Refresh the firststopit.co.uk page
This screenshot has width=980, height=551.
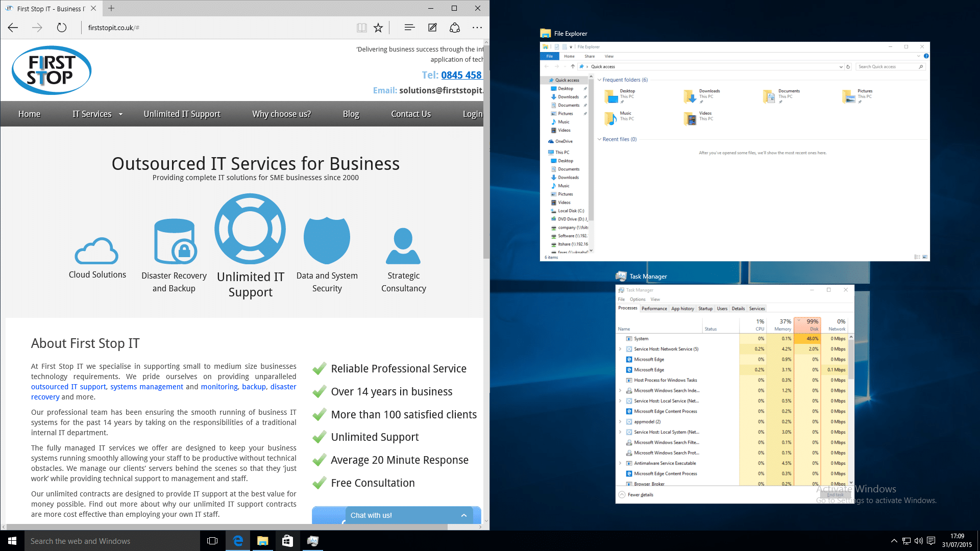pyautogui.click(x=62, y=28)
